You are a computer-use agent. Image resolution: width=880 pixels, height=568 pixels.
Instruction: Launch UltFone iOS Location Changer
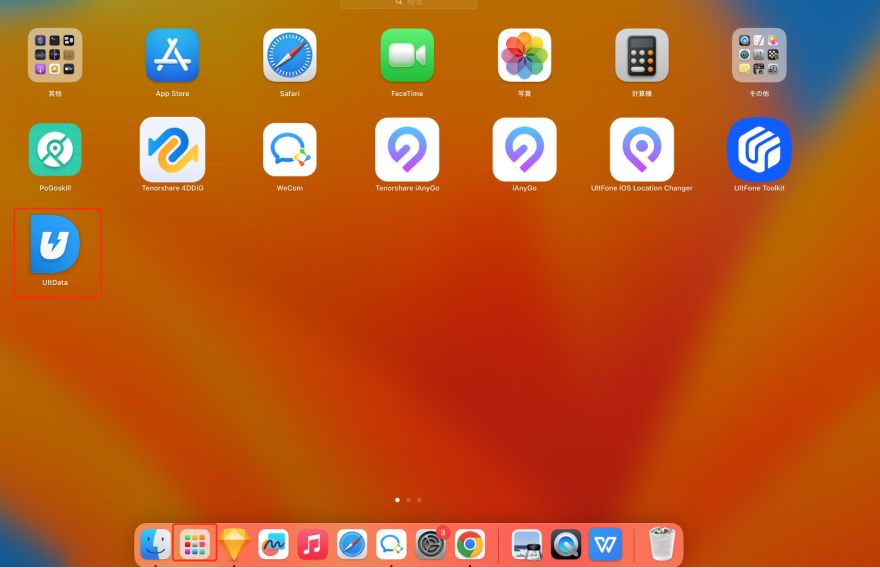pos(642,150)
